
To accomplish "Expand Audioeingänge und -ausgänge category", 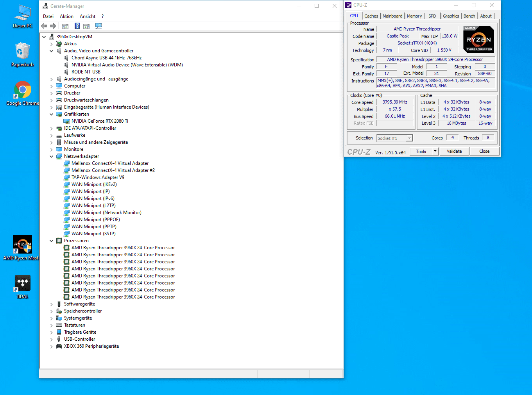I will [x=51, y=79].
